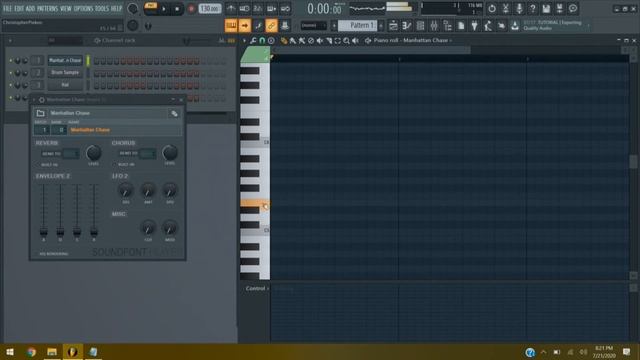Click the render audio export icon
This screenshot has width=640, height=360.
coord(560,9)
